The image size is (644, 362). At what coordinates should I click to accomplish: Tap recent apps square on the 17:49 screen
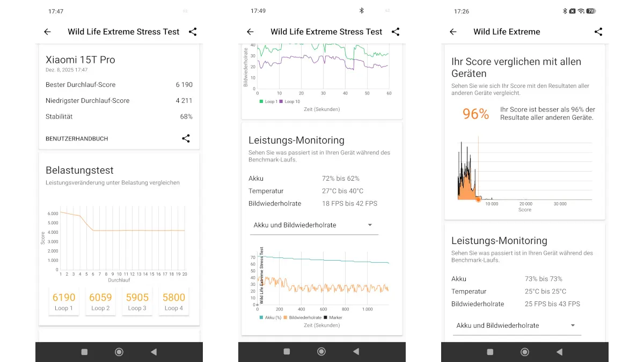(287, 352)
